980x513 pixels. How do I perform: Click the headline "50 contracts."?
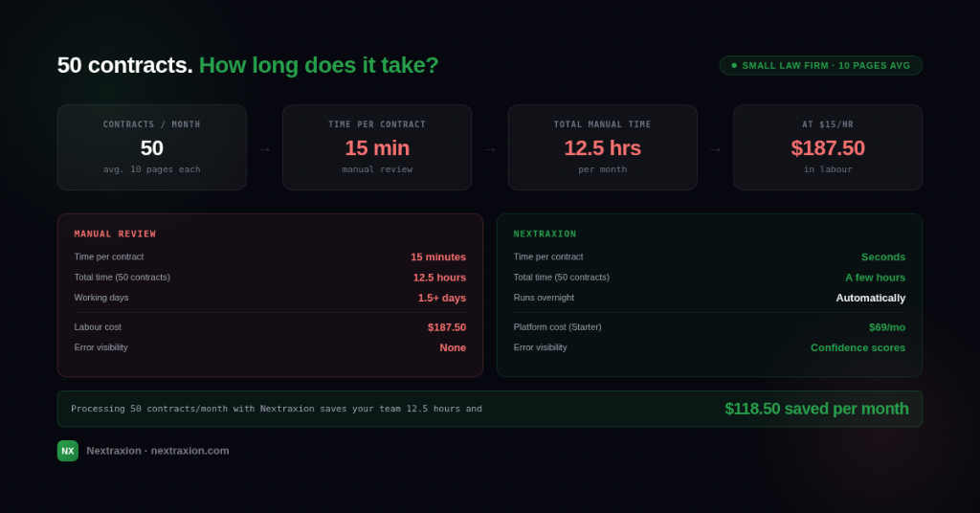tap(125, 65)
